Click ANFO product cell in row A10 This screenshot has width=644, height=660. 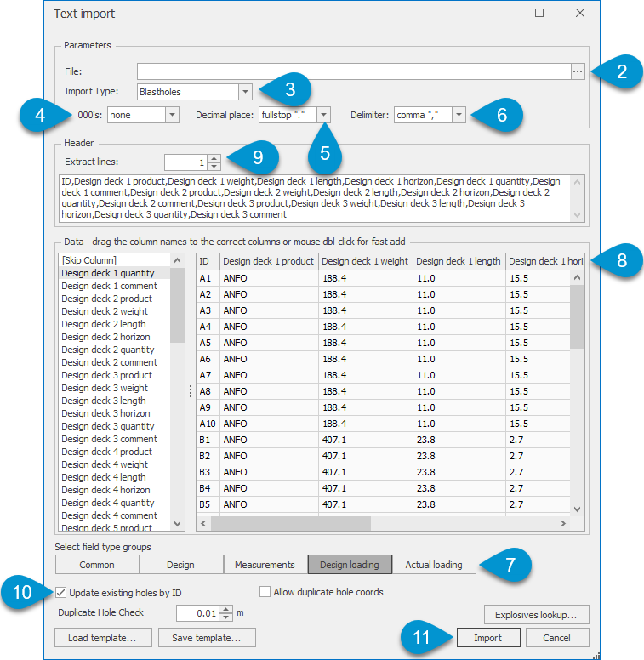pos(269,424)
